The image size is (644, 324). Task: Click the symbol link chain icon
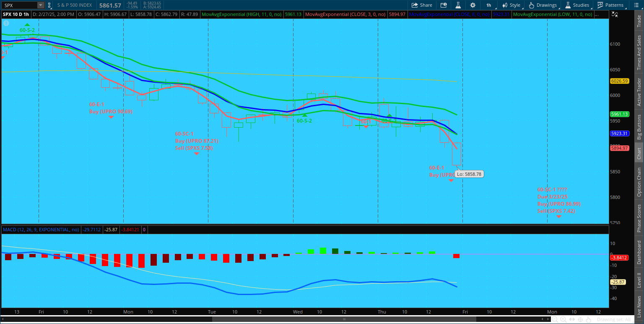point(49,5)
